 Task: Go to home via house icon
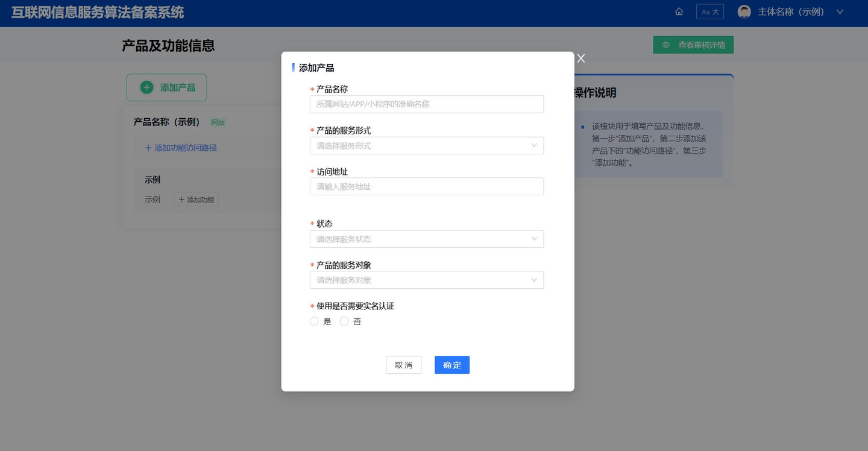point(679,11)
